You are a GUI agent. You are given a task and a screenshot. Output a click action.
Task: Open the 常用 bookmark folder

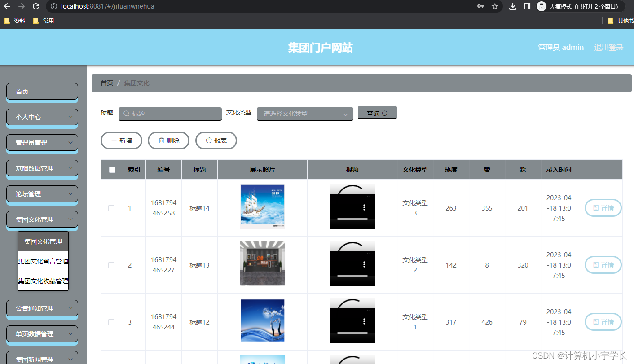coord(44,21)
